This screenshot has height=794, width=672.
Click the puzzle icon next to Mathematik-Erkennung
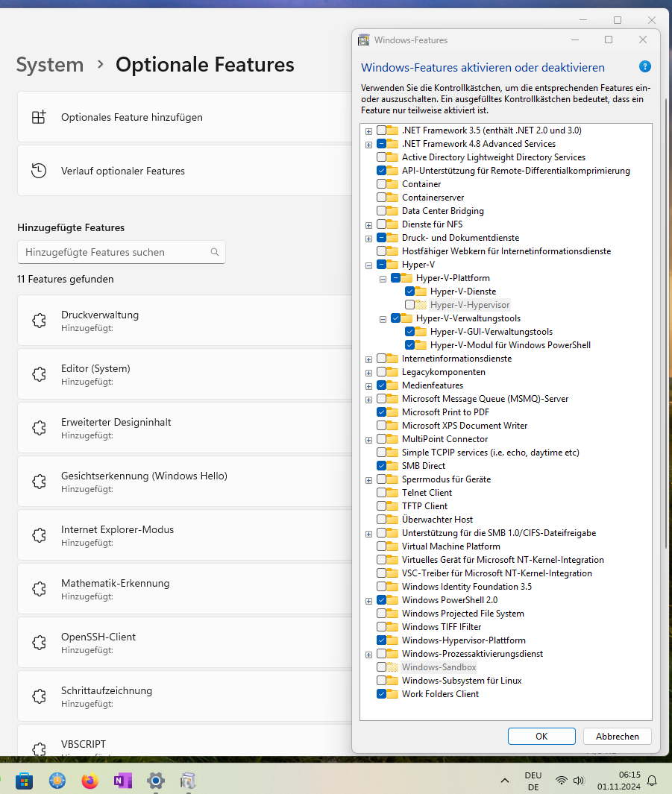(x=39, y=588)
